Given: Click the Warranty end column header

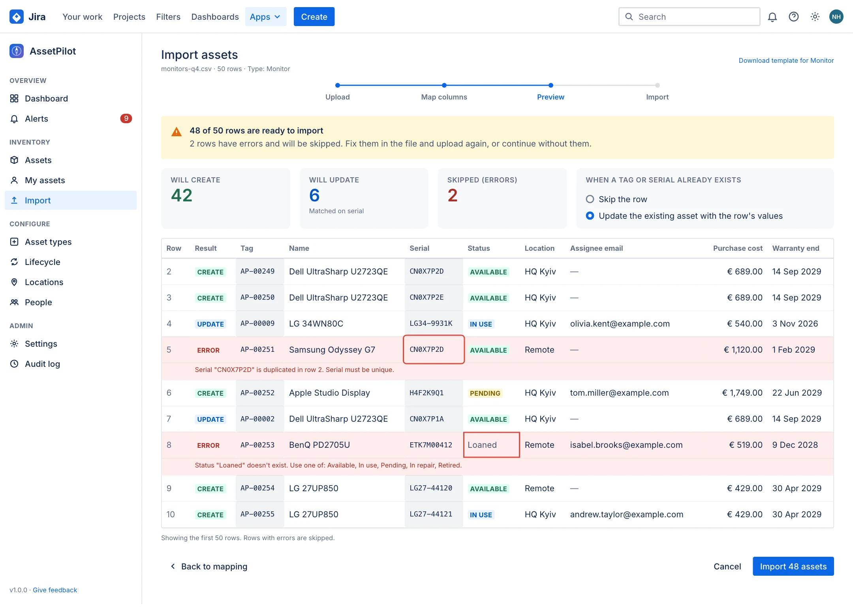Looking at the screenshot, I should click(796, 248).
